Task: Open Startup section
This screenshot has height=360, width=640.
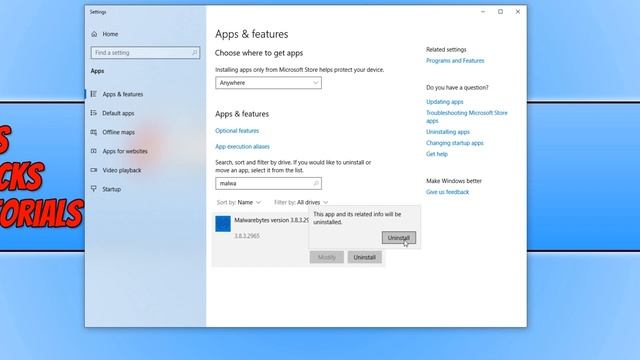Action: [111, 189]
